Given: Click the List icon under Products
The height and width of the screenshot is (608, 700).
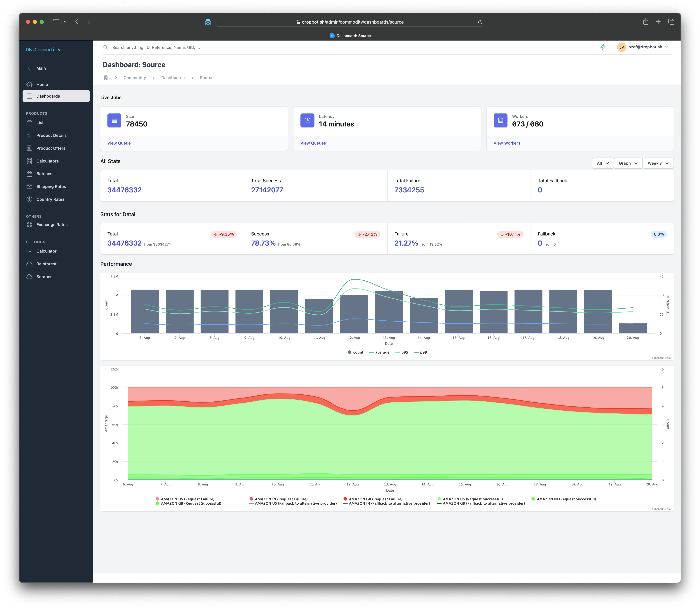Looking at the screenshot, I should [x=30, y=123].
